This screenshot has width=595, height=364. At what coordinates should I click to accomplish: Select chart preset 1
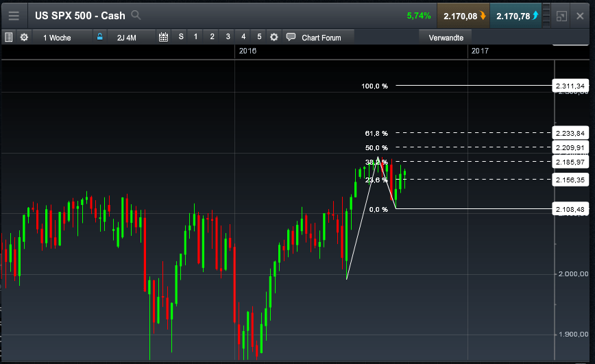(196, 37)
